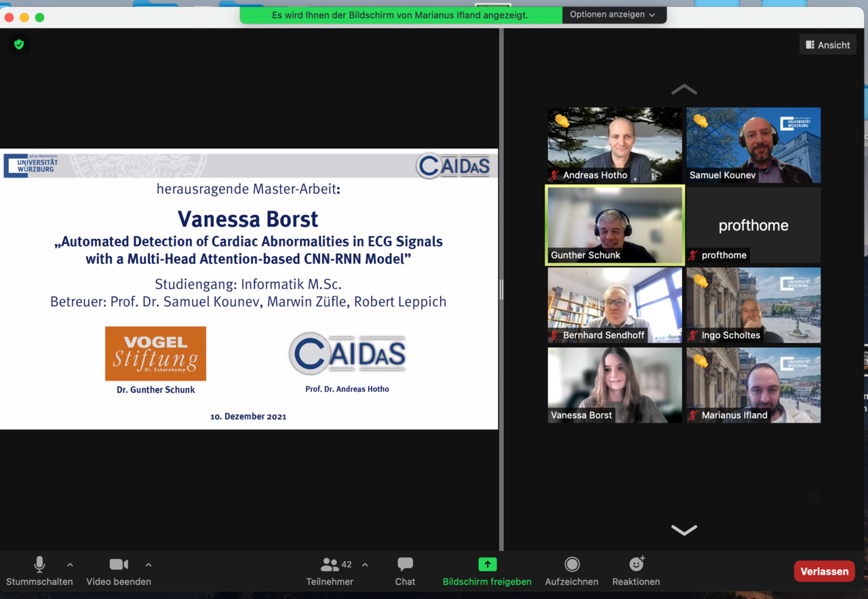Expand the arrow next to Teilnehmer count
This screenshot has height=599, width=868.
pos(365,564)
